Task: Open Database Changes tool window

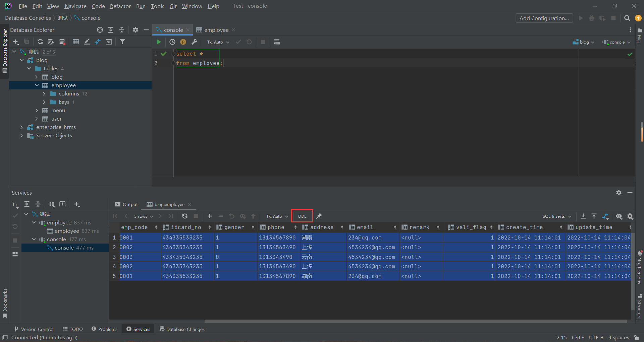Action: tap(182, 329)
